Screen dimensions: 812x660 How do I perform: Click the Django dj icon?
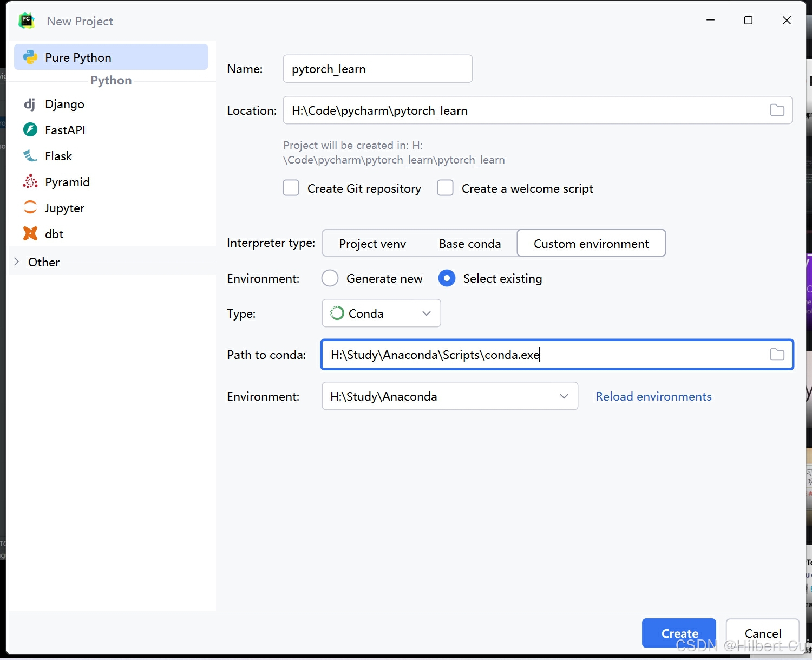[x=30, y=104]
